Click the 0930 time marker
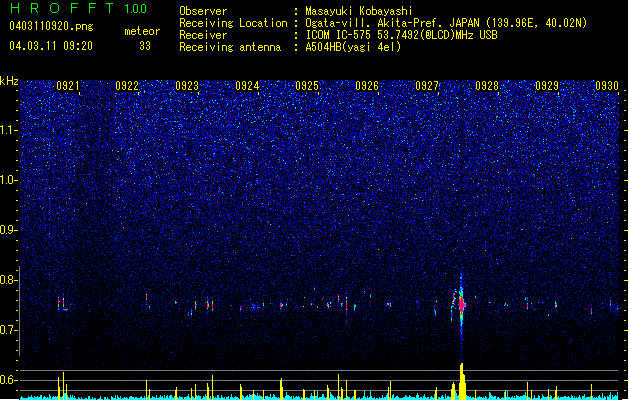This screenshot has height=400, width=629. click(607, 86)
